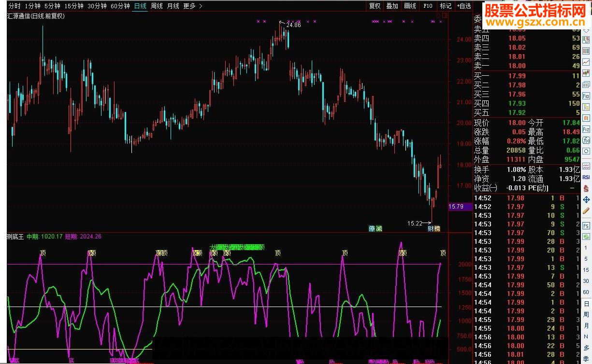The height and width of the screenshot is (364, 592).
Task: Click the 换手 turnover value 1.08%
Action: click(x=516, y=170)
